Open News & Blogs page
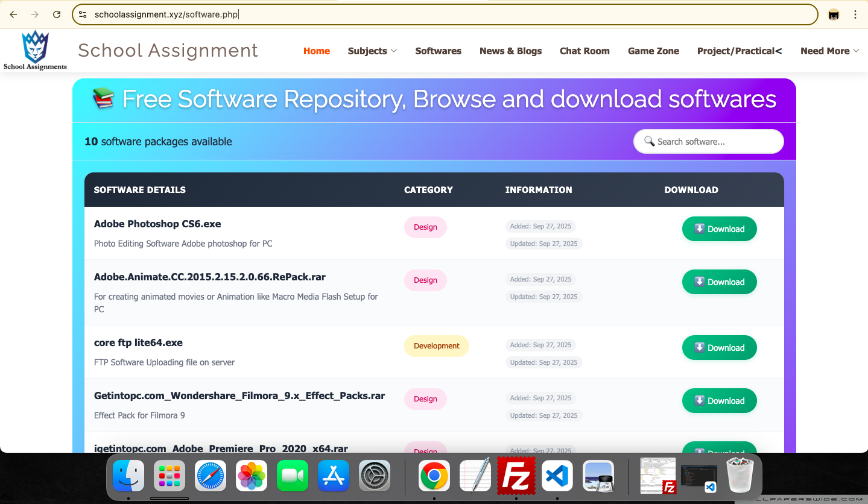Viewport: 868px width, 504px height. tap(511, 51)
